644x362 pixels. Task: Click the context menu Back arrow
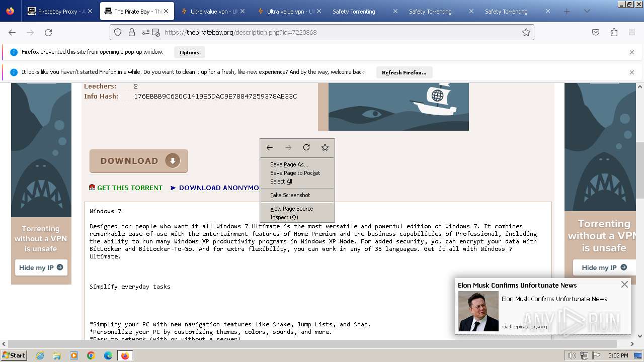click(x=270, y=147)
